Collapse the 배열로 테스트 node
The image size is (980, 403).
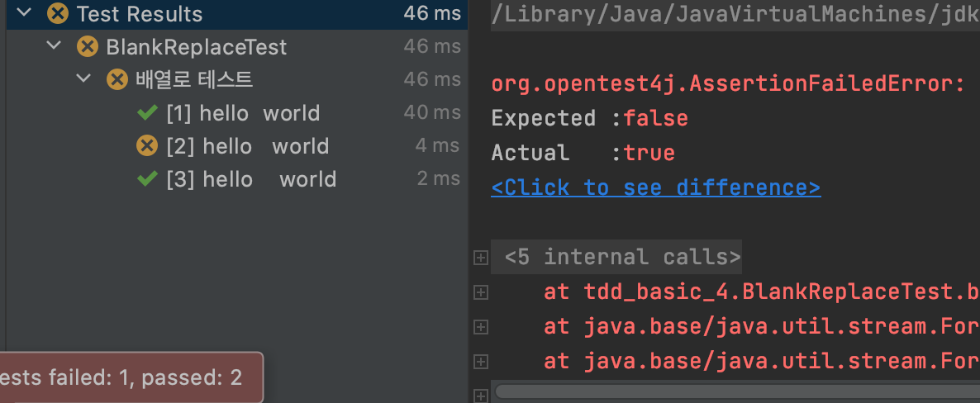click(83, 79)
